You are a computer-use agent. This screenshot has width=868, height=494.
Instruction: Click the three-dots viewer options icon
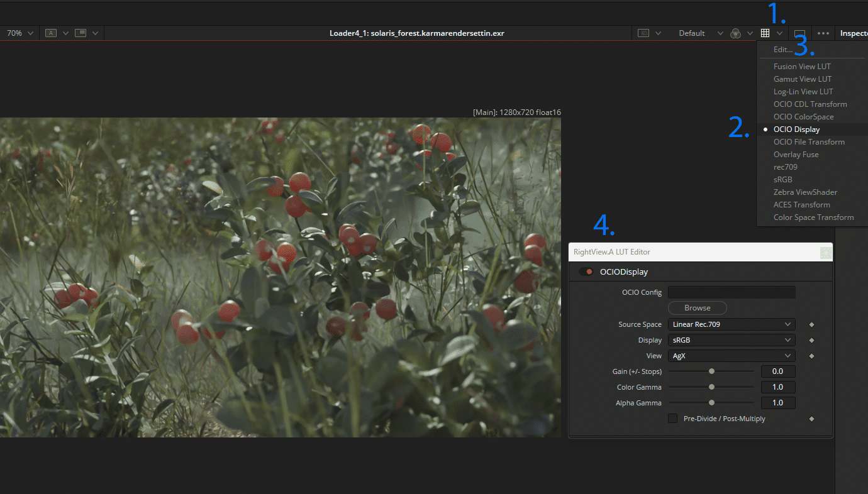coord(823,33)
